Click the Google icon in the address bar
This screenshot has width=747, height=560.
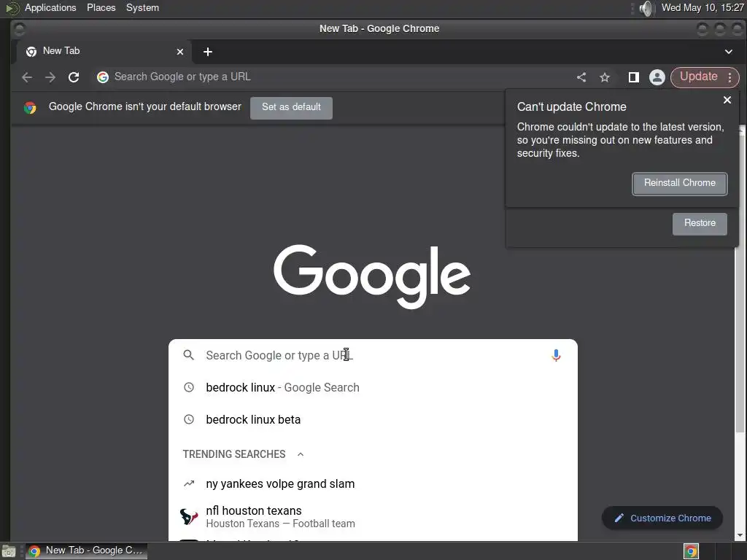click(102, 77)
